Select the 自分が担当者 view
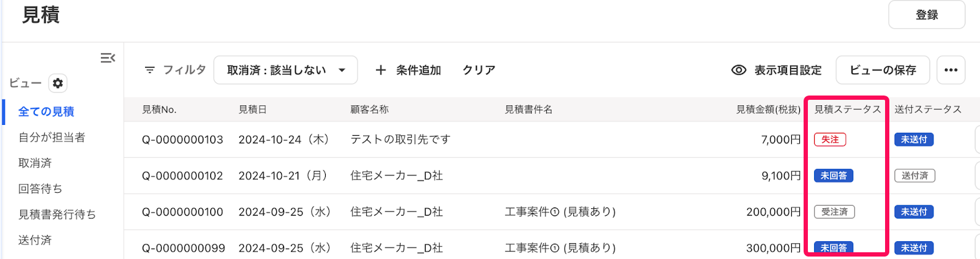Image resolution: width=980 pixels, height=259 pixels. tap(51, 137)
